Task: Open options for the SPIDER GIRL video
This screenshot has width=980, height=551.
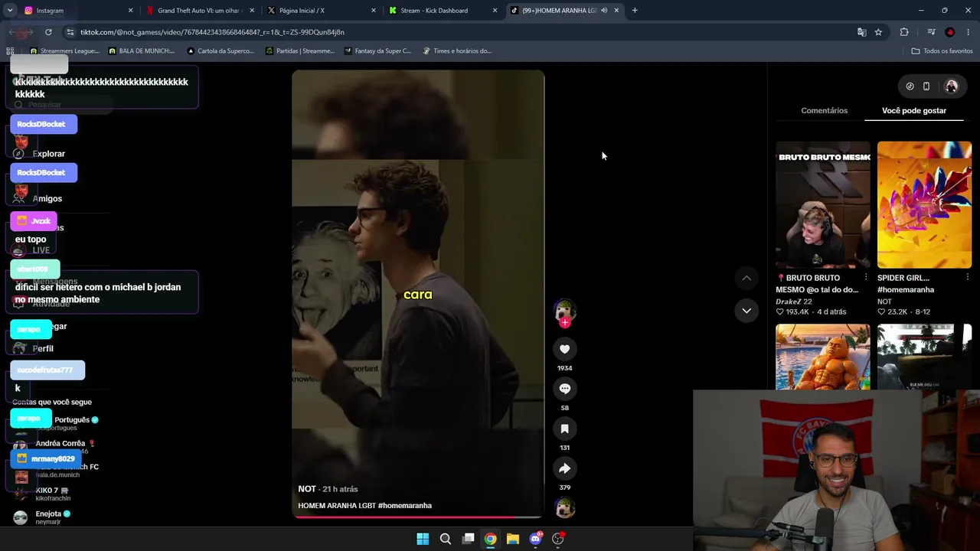Action: click(968, 278)
